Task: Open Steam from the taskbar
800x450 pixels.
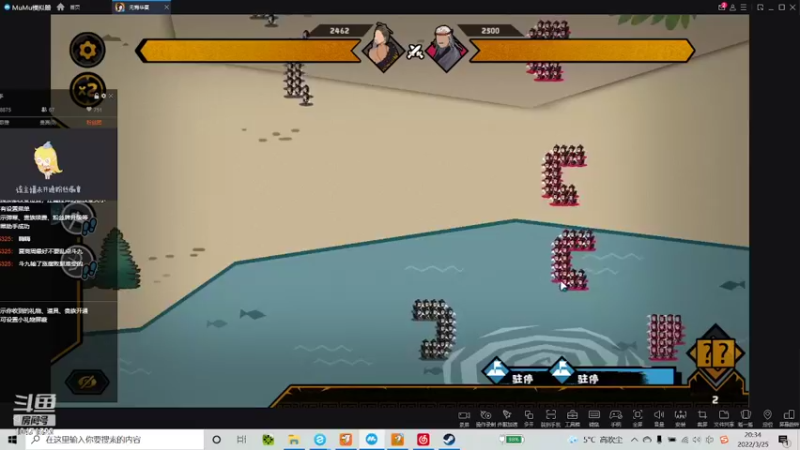Action: [x=449, y=439]
